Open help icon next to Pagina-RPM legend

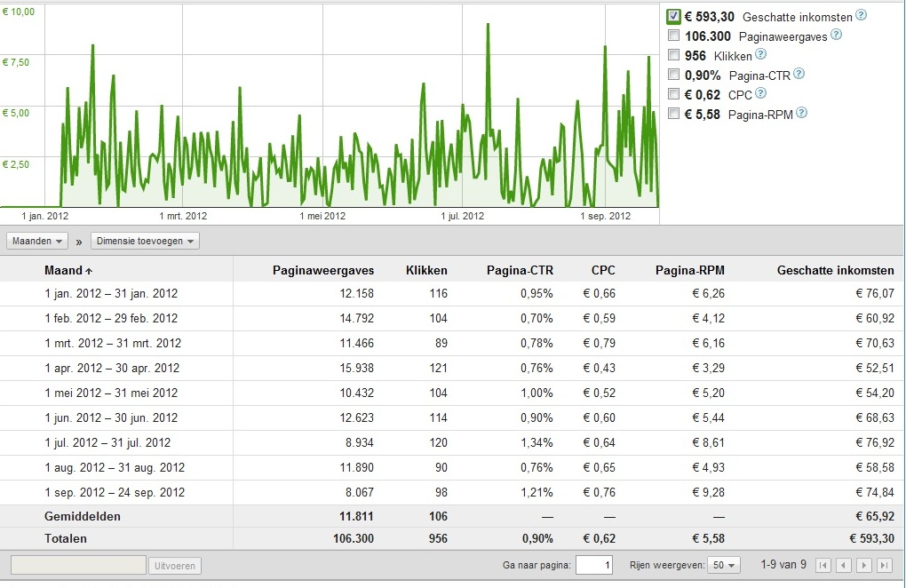801,113
